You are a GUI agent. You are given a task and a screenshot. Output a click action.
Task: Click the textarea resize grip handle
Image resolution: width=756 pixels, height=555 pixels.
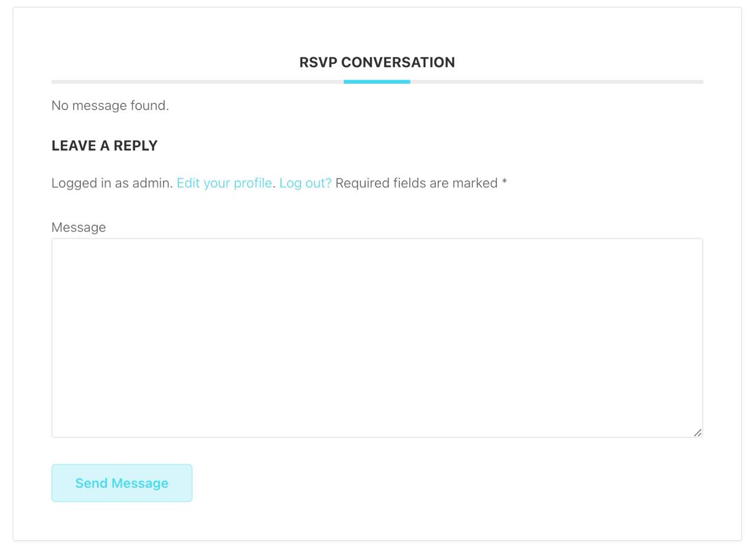(x=698, y=432)
